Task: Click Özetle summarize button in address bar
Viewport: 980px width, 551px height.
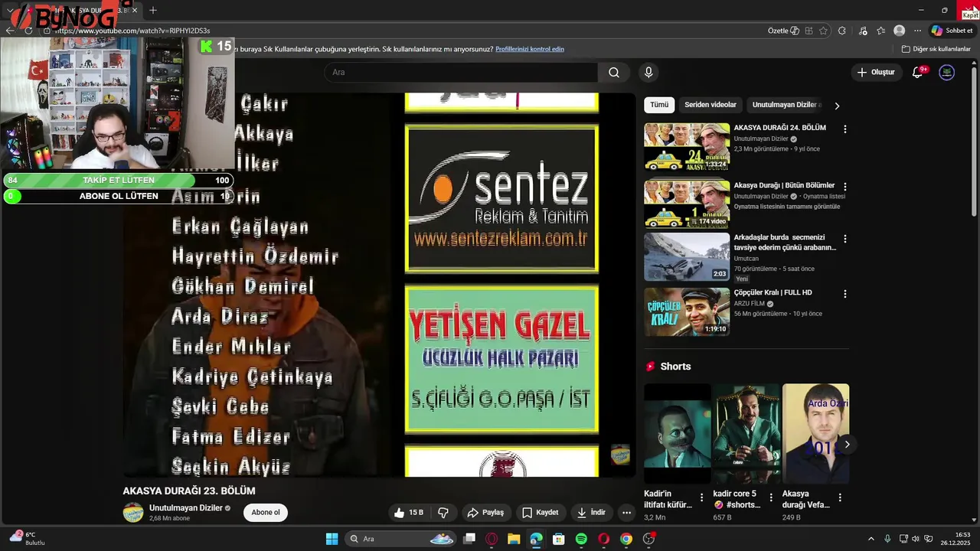Action: (x=783, y=31)
